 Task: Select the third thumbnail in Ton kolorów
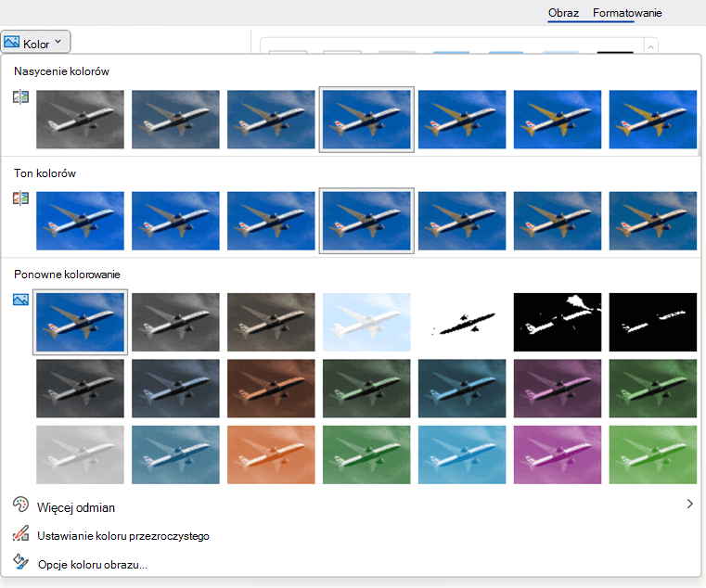(x=271, y=221)
